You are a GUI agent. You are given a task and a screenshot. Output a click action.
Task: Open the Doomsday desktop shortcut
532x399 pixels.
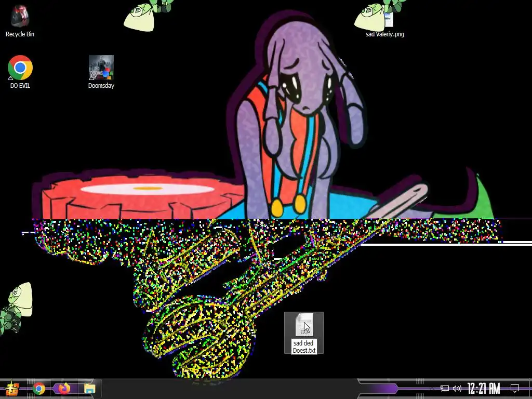101,68
